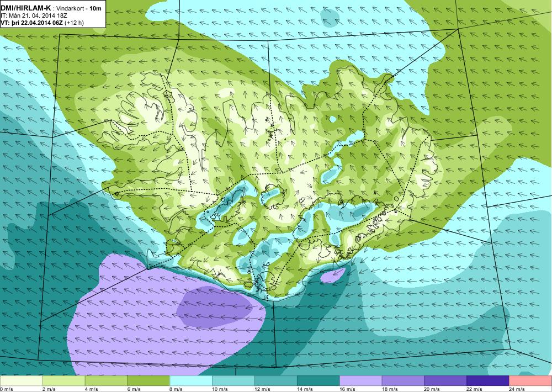Screen dimensions: 552x392
Task: Click the 'DMI/HIRLAM-K' model title
Action: tap(26, 8)
